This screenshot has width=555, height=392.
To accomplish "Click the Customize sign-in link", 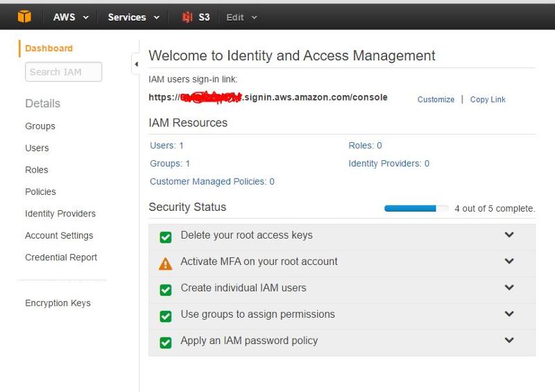I will (436, 99).
